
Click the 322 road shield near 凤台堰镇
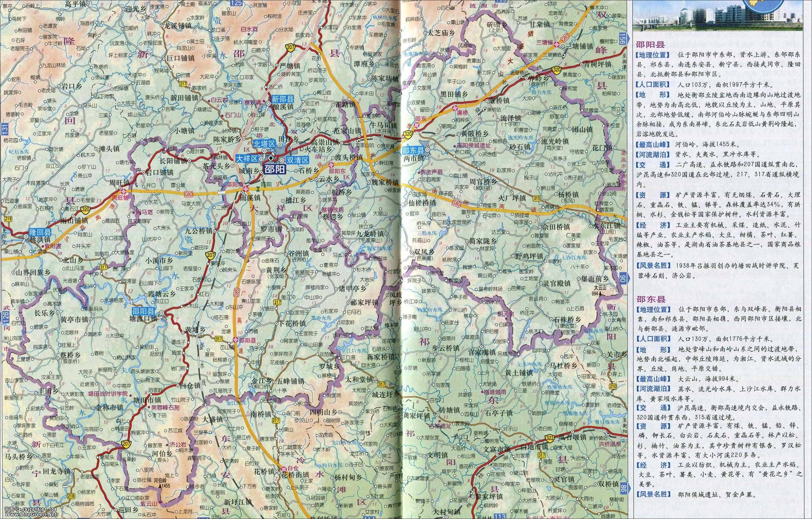549,438
